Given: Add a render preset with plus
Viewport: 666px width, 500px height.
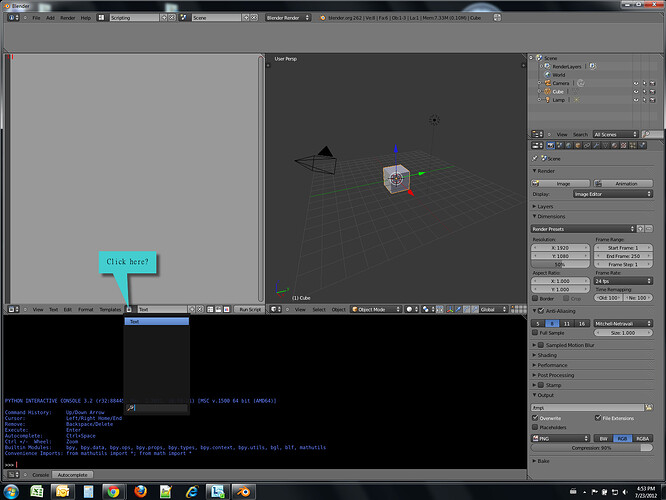Looking at the screenshot, I should tap(641, 229).
